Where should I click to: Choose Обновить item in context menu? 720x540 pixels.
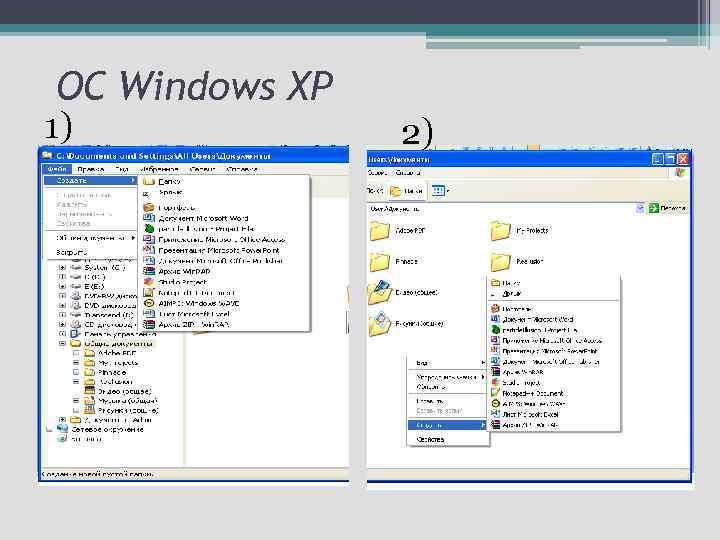pos(447,387)
